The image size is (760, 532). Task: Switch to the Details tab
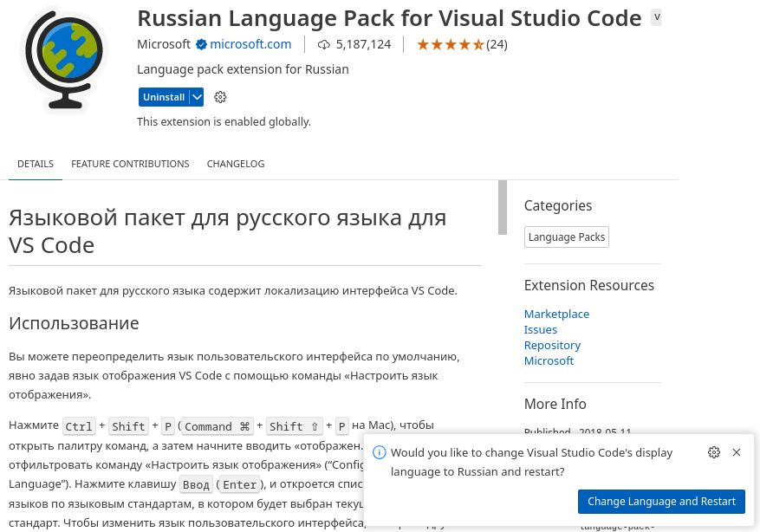coord(36,164)
